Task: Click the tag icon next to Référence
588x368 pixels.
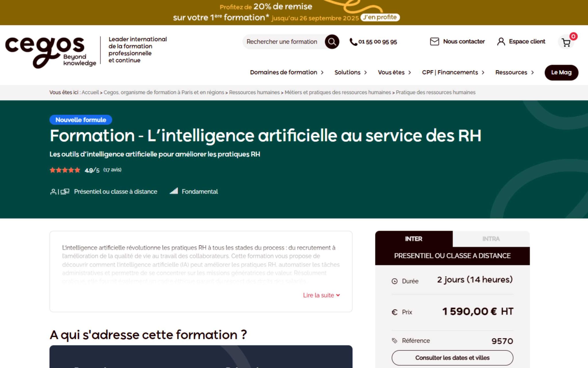Action: [x=394, y=341]
